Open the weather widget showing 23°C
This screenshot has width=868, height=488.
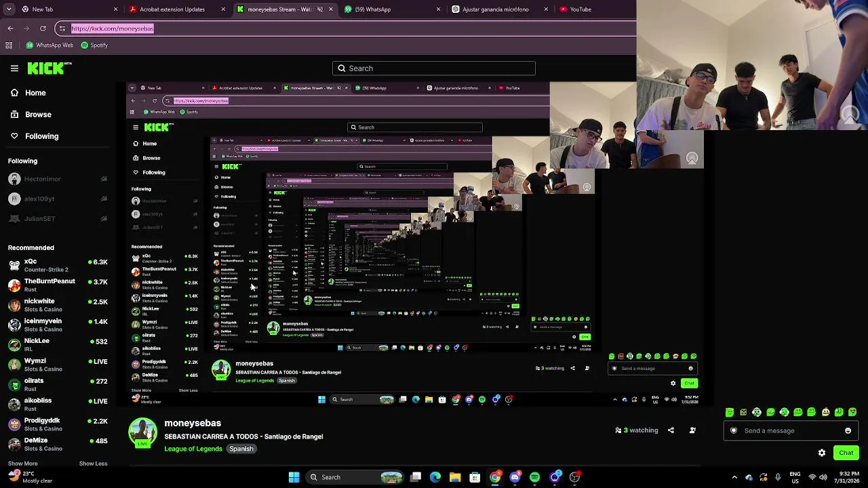[31, 477]
